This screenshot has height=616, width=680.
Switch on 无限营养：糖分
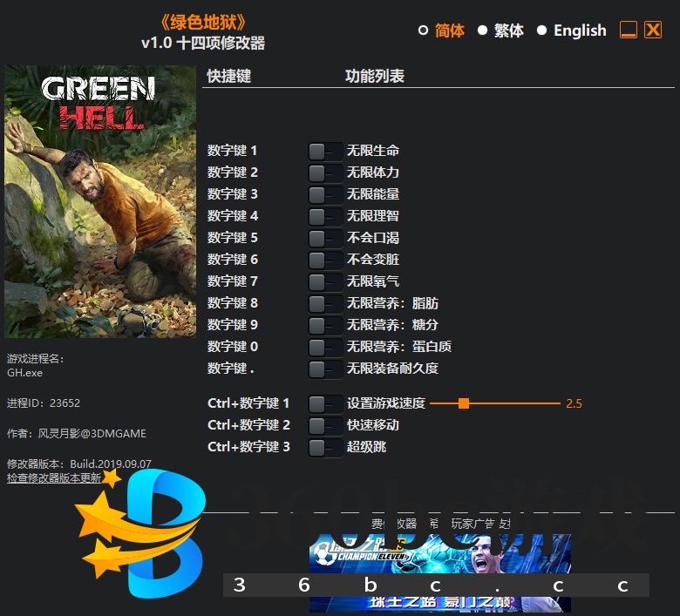coord(325,325)
